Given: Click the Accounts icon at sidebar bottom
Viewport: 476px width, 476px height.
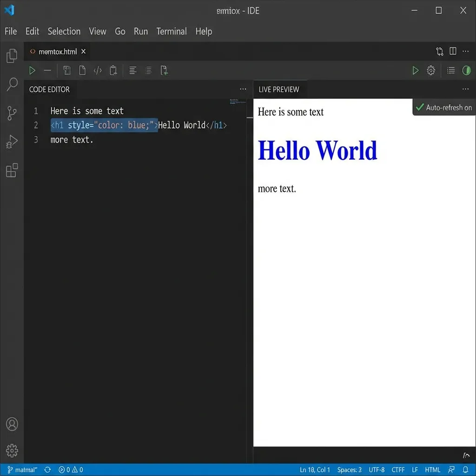Looking at the screenshot, I should [12, 424].
